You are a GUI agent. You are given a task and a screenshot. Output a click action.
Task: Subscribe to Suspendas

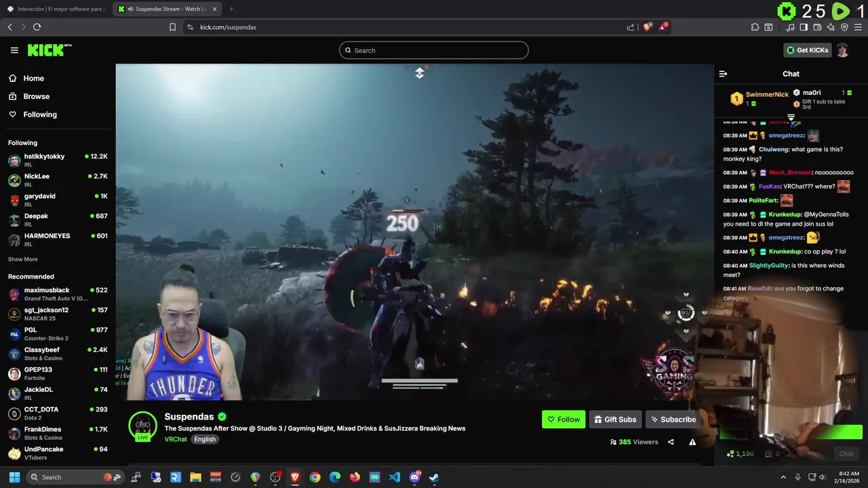point(673,420)
